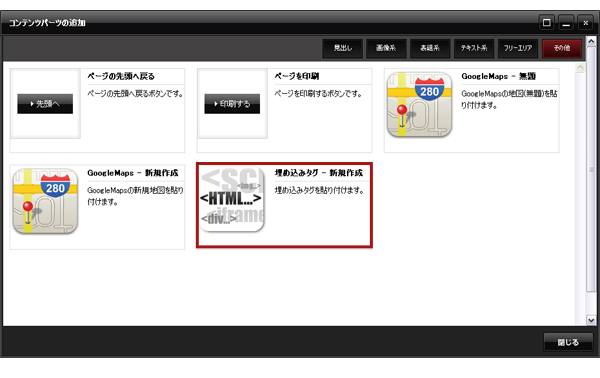Maximize the dialog window

tap(546, 23)
